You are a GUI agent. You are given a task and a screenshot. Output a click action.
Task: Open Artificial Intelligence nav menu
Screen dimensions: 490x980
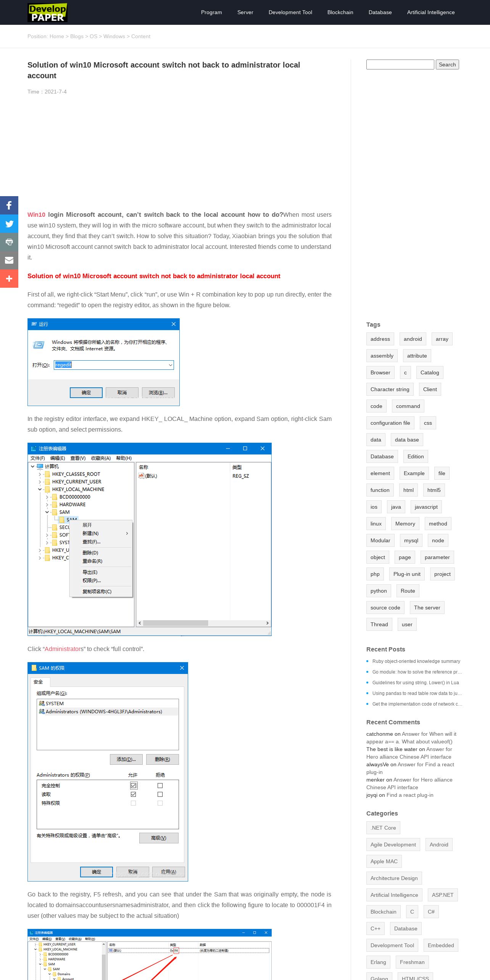(431, 12)
